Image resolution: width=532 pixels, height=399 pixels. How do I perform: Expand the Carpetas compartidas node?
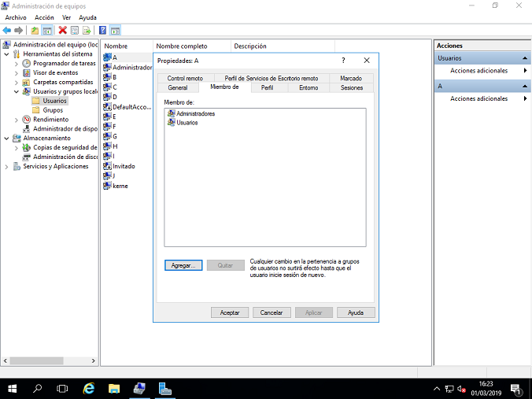click(x=17, y=82)
